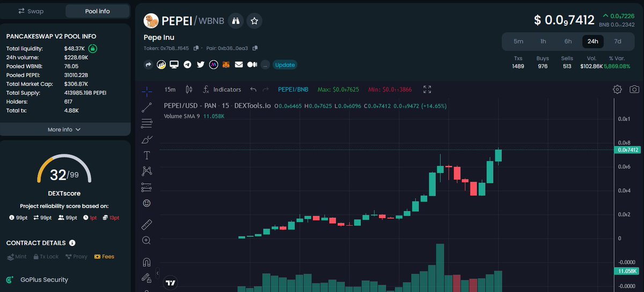Show more links with ellipsis button
644x292 pixels.
click(x=265, y=65)
